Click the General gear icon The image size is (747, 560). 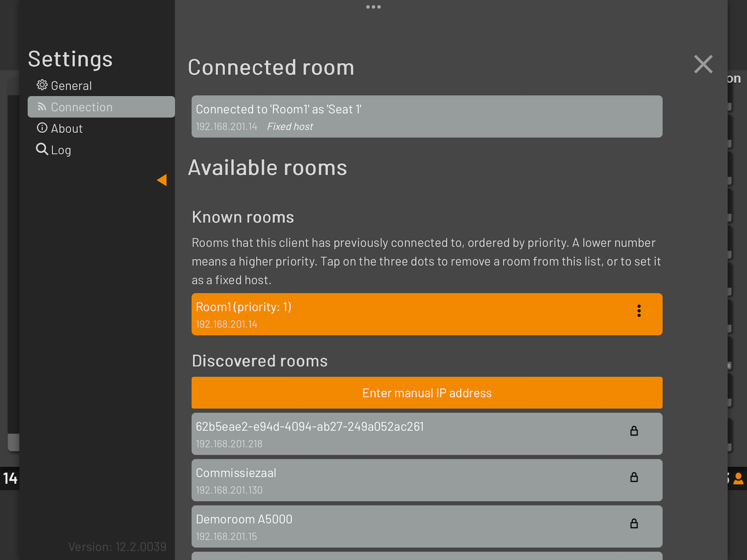click(x=42, y=85)
